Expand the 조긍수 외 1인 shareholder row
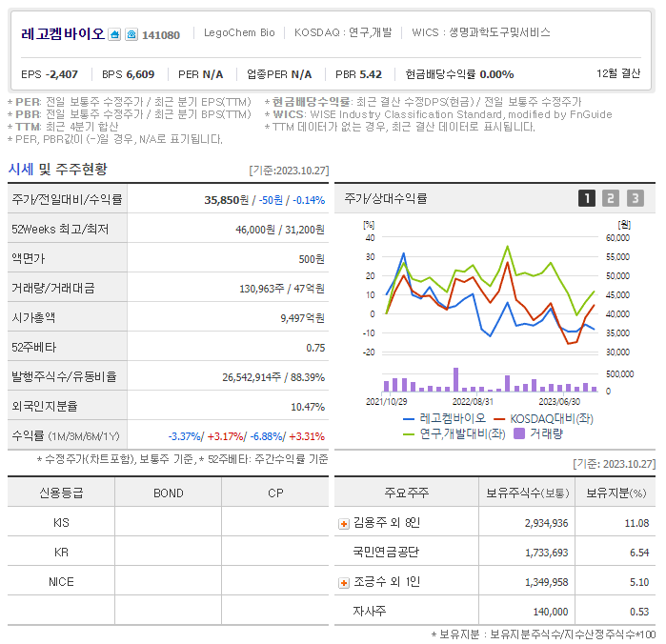This screenshot has height=644, width=666. tap(344, 583)
